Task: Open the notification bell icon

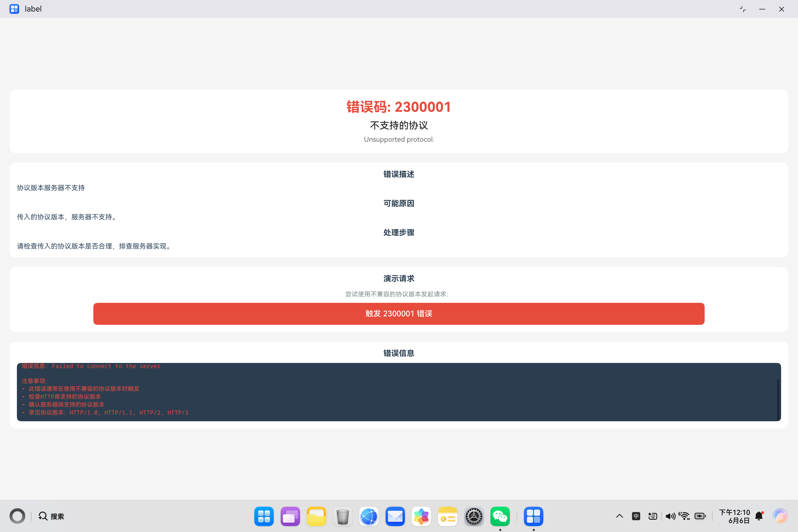Action: click(759, 516)
